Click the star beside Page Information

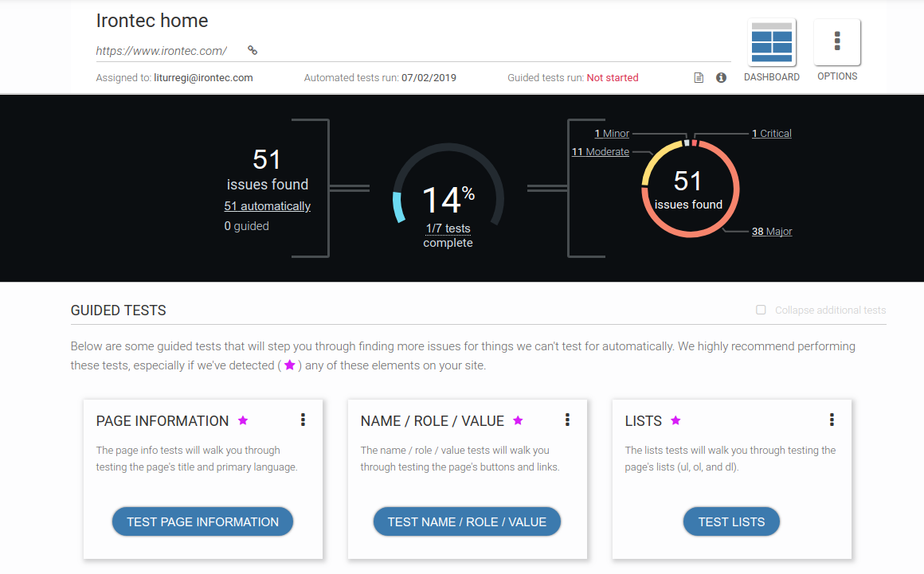(x=243, y=420)
